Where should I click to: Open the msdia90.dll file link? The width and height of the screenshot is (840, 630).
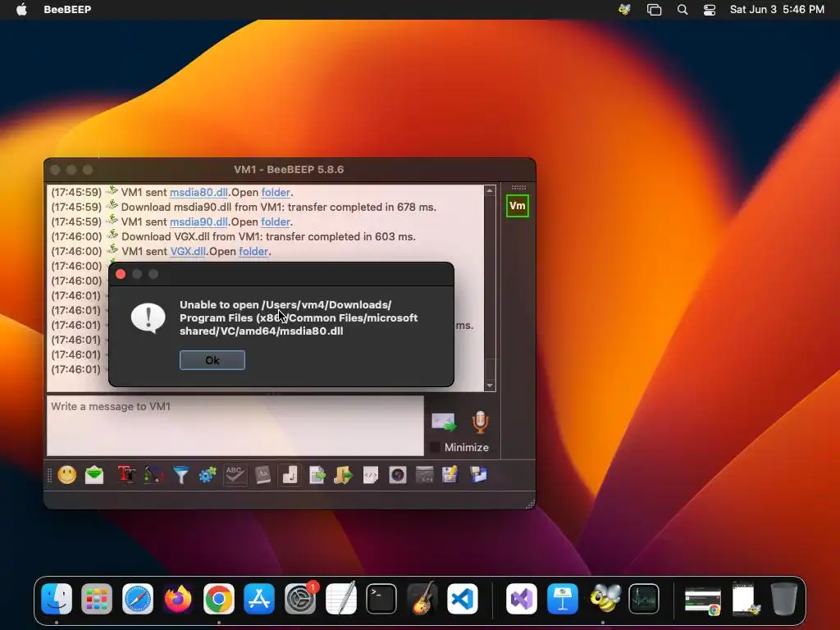click(199, 221)
